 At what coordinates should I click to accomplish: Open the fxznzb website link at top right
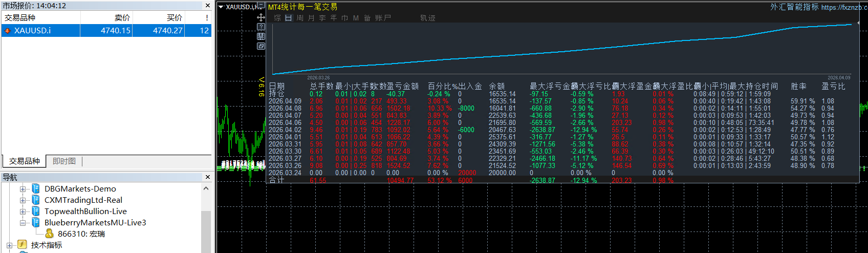(844, 7)
